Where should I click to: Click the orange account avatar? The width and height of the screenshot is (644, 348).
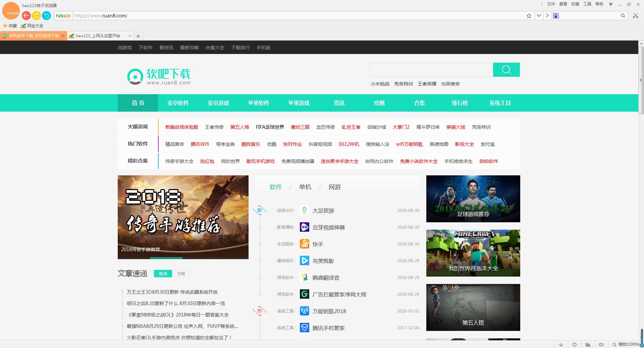[11, 11]
